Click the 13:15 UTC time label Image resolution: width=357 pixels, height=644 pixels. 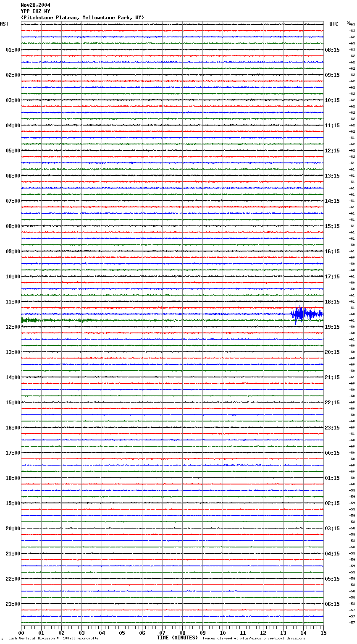point(332,176)
